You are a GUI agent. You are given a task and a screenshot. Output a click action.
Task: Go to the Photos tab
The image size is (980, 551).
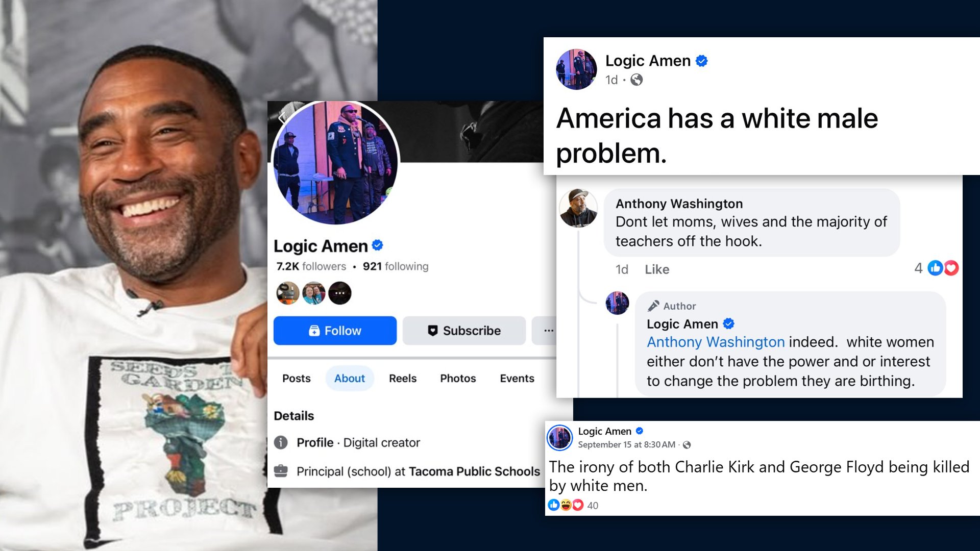click(458, 378)
